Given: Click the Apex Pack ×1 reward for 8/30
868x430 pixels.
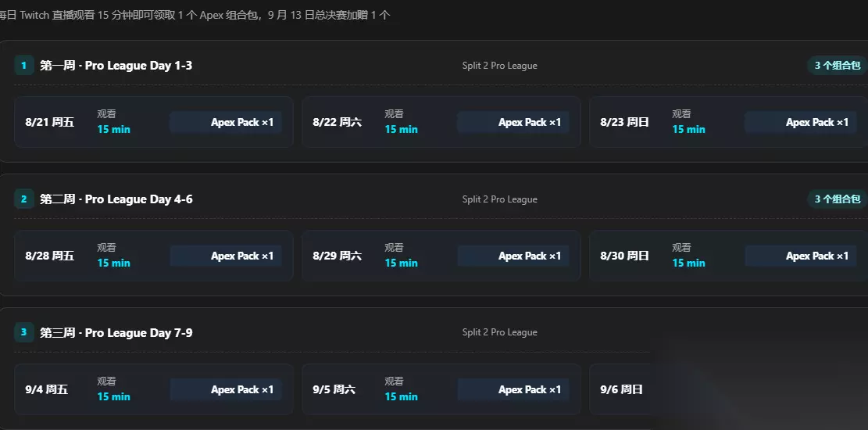Looking at the screenshot, I should coord(801,256).
